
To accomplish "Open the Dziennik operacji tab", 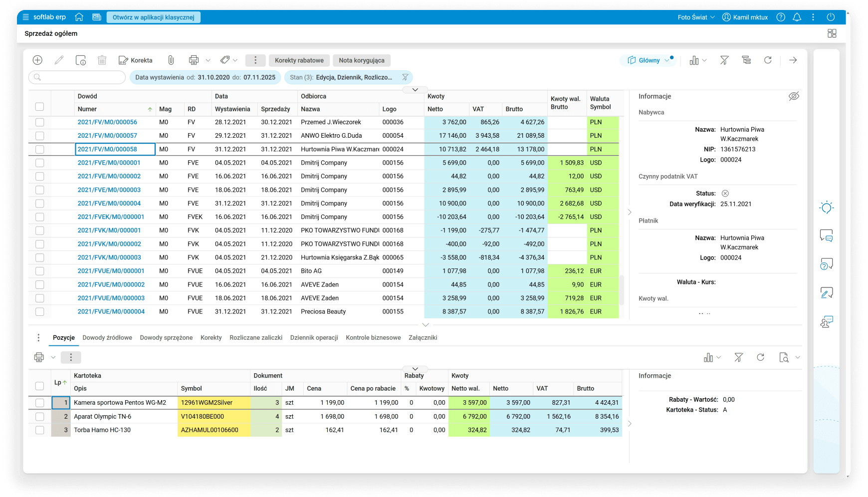I will click(x=314, y=338).
